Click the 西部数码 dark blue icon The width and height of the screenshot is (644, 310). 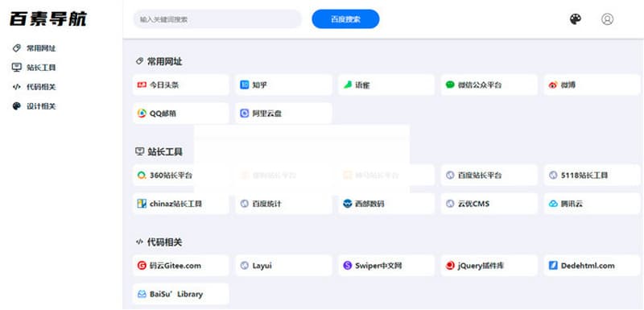pyautogui.click(x=348, y=204)
